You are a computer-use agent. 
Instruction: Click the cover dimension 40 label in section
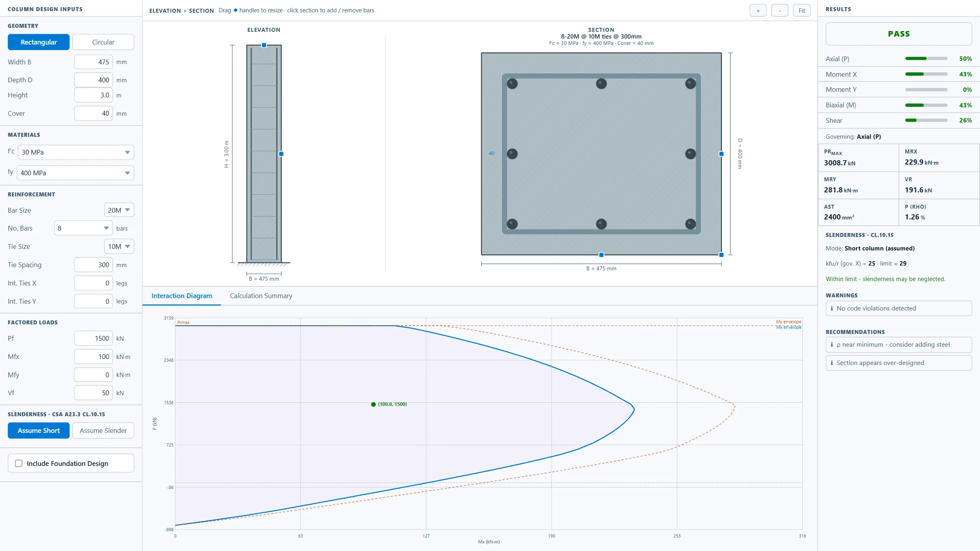(x=492, y=153)
